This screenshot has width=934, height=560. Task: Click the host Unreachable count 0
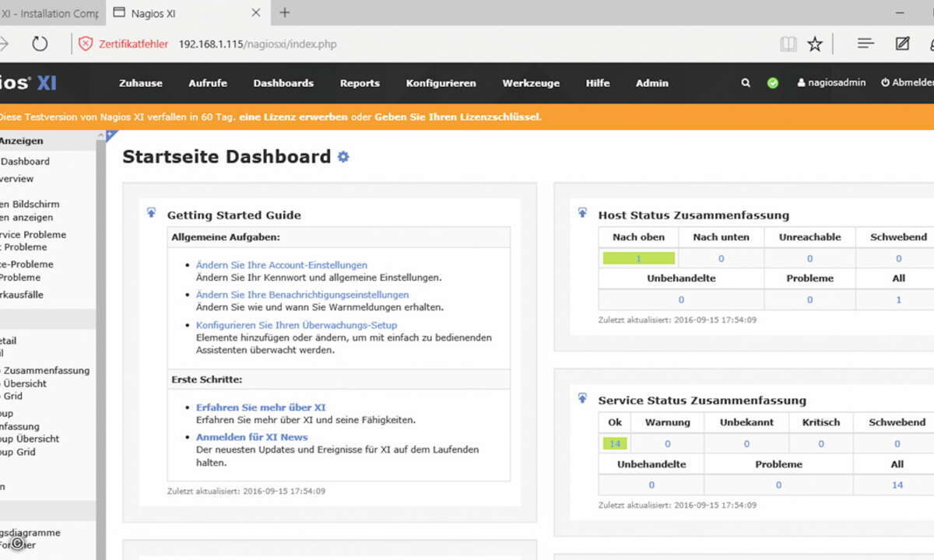(x=809, y=258)
